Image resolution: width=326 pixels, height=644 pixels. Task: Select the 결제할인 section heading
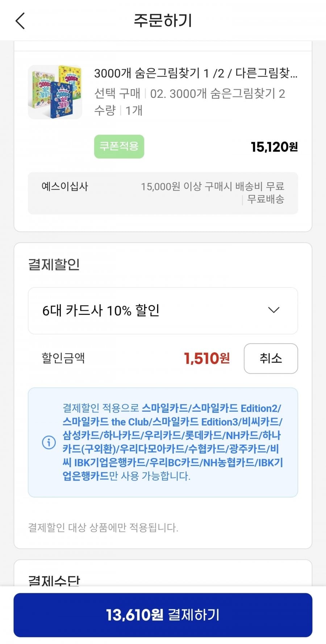coord(54,264)
